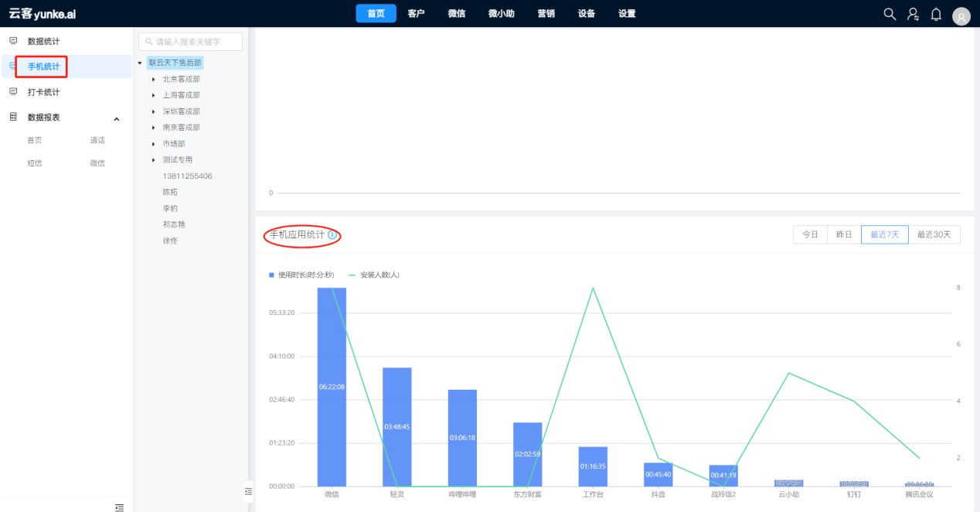This screenshot has width=980, height=512.
Task: Open the 微小助 top navigation tab
Action: tap(502, 14)
